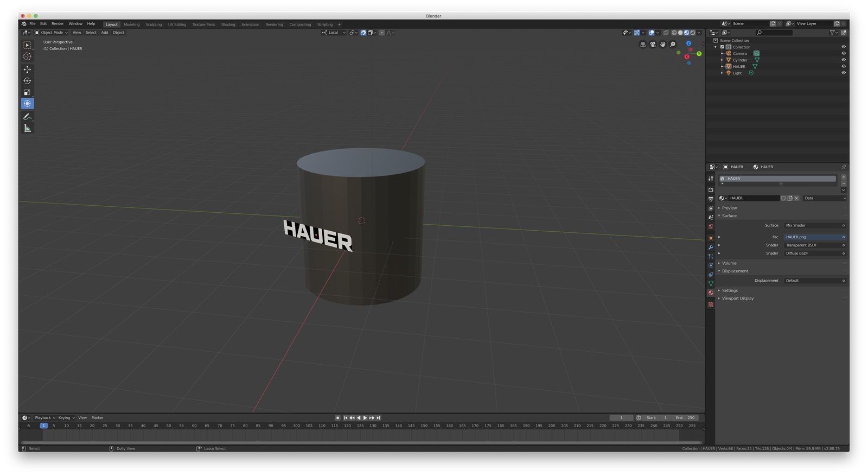Hide the Cylinder in the outliner

coord(844,60)
